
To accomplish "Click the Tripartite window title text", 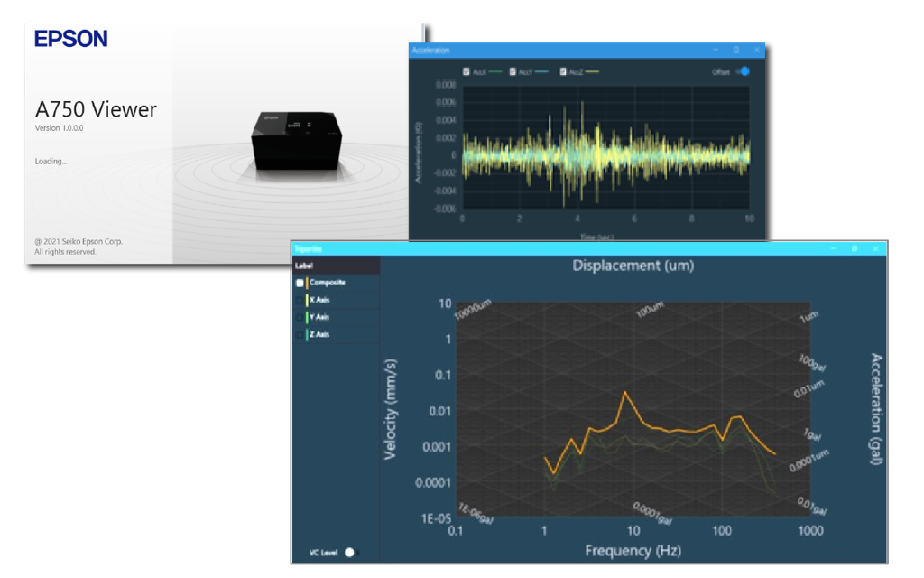I will pyautogui.click(x=309, y=249).
